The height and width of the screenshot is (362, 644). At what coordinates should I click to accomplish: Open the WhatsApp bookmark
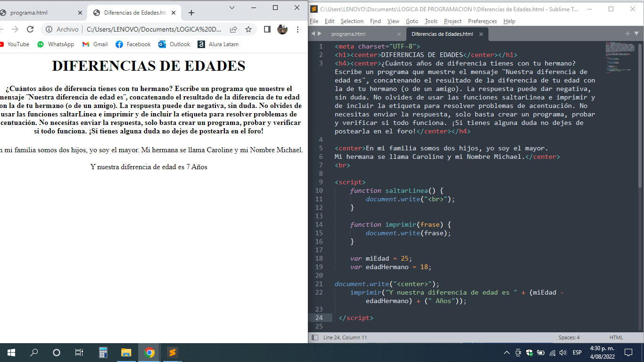point(56,44)
